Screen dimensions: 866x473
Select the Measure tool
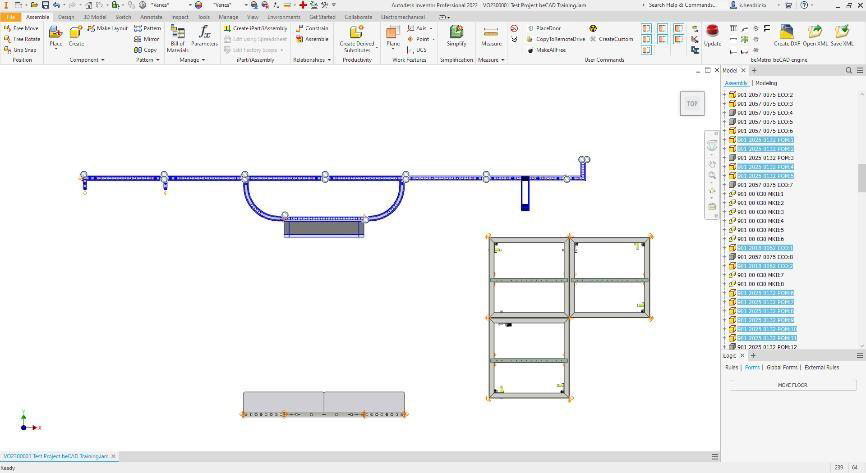tap(491, 36)
